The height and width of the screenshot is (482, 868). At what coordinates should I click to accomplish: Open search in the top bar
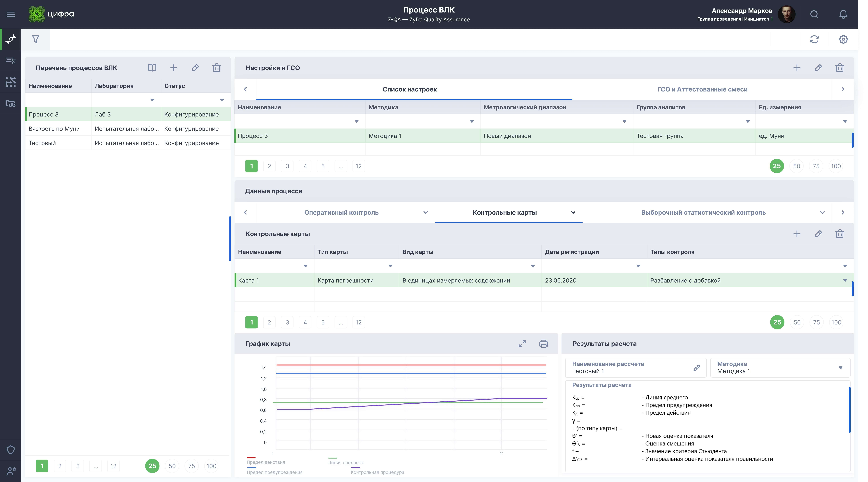pos(814,14)
